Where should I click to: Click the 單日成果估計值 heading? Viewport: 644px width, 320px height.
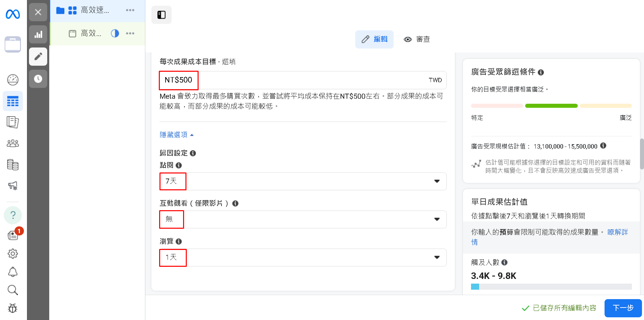pos(499,202)
